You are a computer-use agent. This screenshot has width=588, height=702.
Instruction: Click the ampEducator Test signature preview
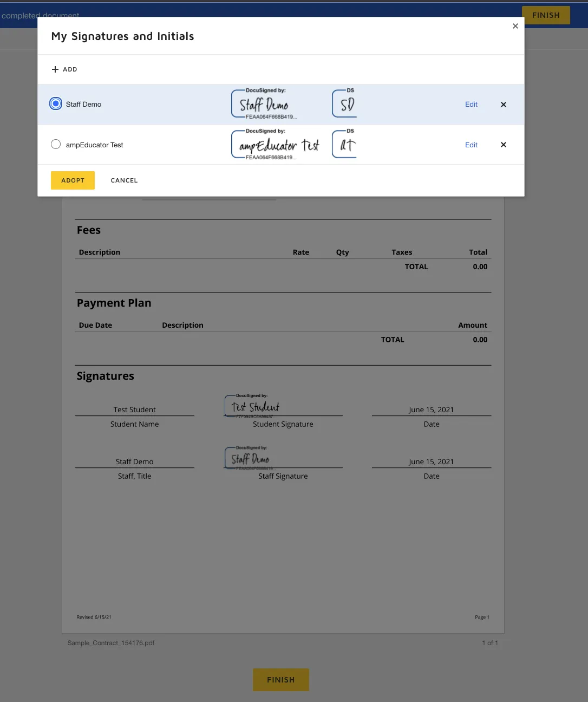276,145
